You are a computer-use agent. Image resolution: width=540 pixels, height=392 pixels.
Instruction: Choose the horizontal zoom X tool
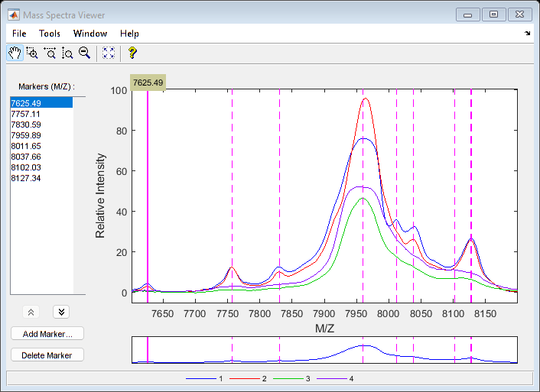click(x=50, y=53)
